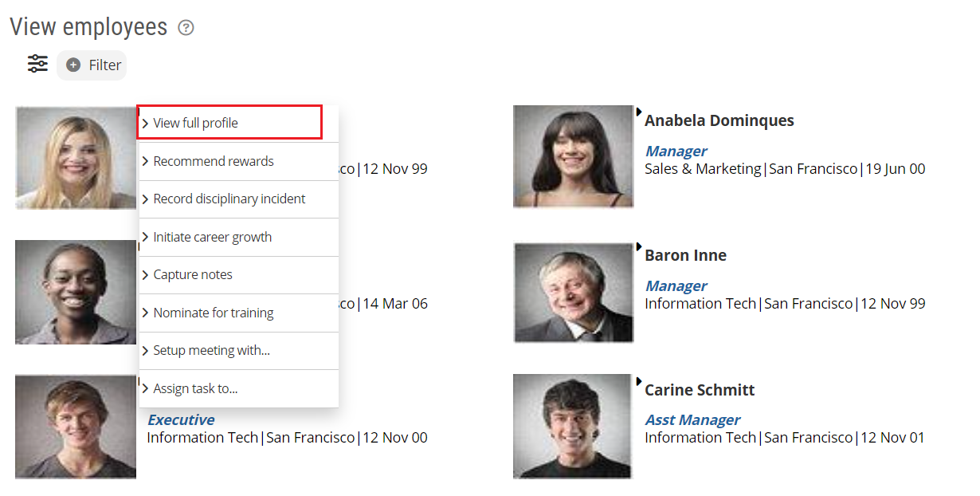The width and height of the screenshot is (980, 496).
Task: Choose Recommend rewards from the menu
Action: (x=214, y=161)
